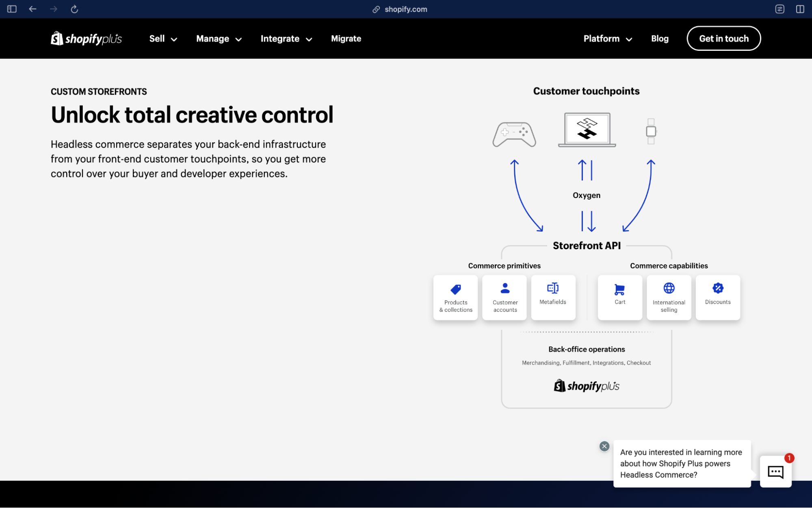Click the Discounts percent badge icon

coord(718,288)
